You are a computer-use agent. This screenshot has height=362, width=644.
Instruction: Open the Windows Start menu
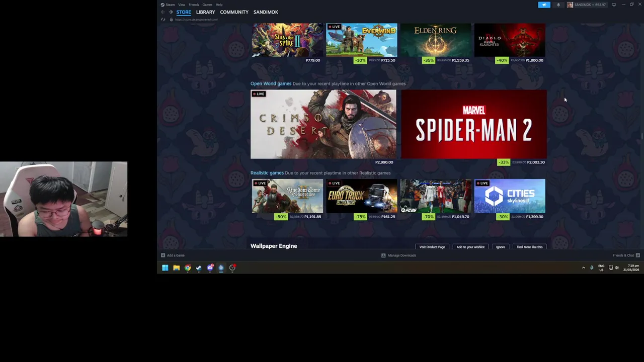(165, 268)
